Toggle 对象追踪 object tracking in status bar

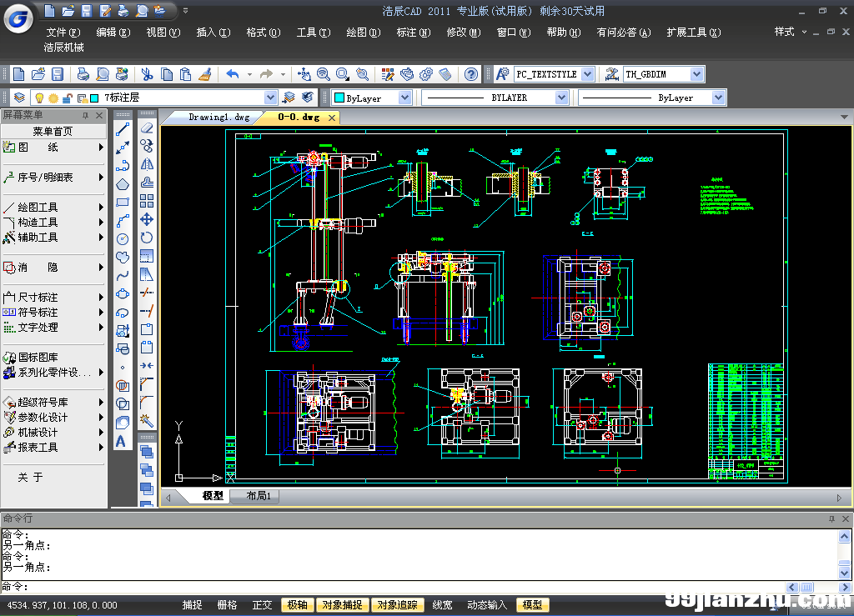click(x=398, y=605)
